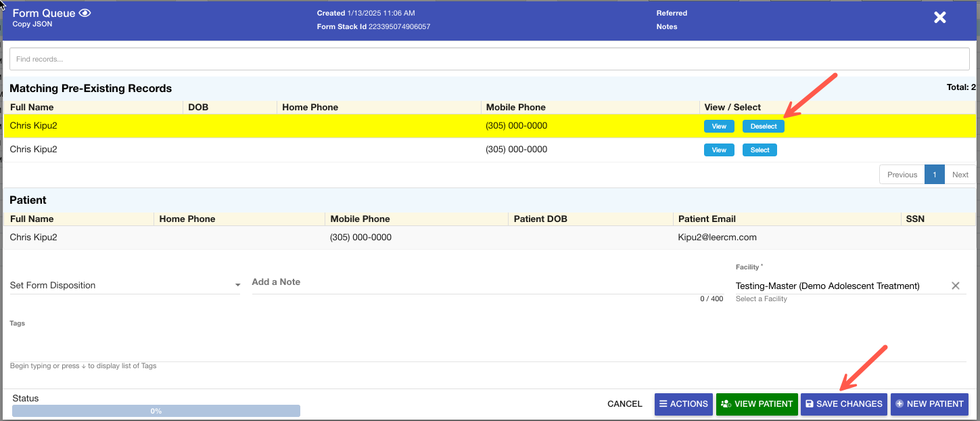The width and height of the screenshot is (980, 421).
Task: Clear the Facility field using the X icon
Action: point(955,286)
